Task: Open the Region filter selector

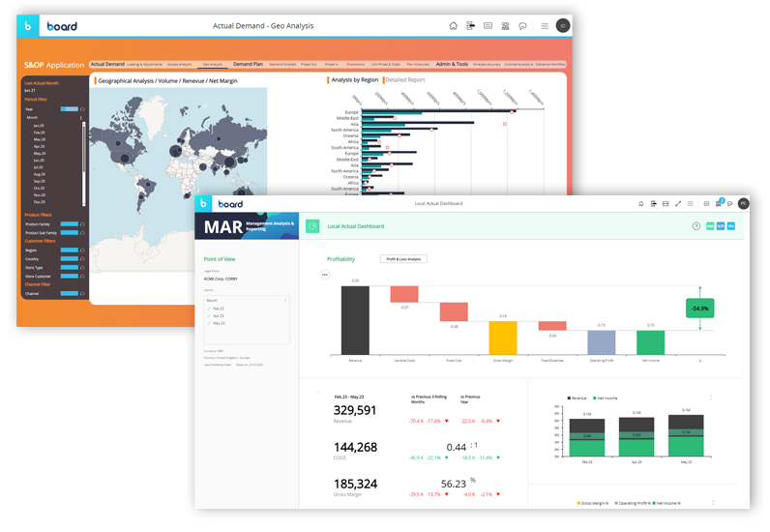Action: (x=69, y=250)
